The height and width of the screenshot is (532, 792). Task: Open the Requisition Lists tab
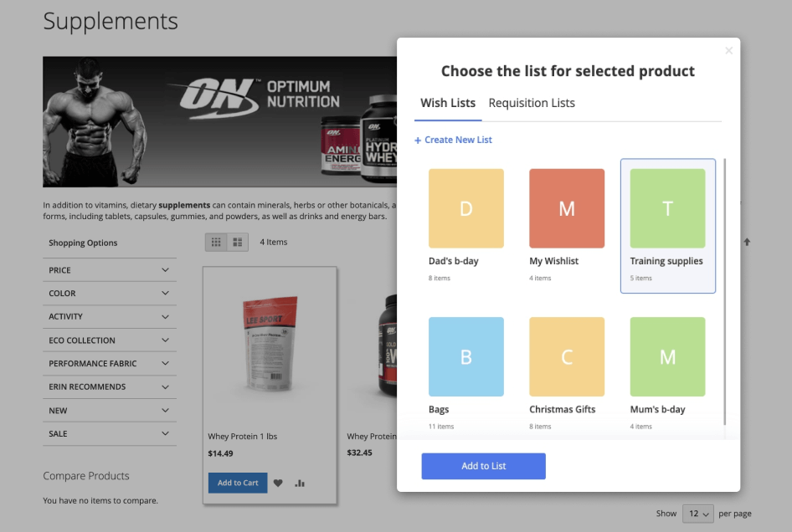tap(532, 103)
